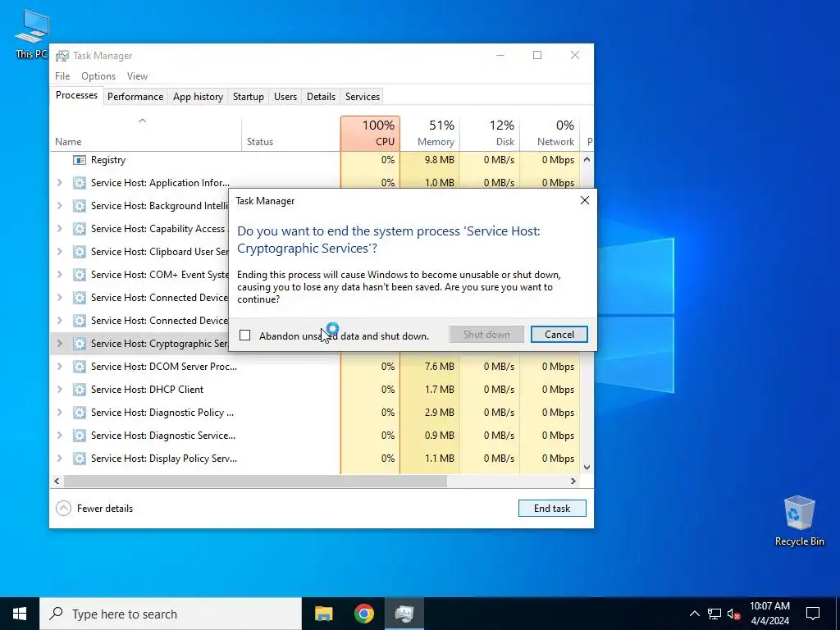
Task: Expand Service Host: Clipboard User Service row
Action: pyautogui.click(x=59, y=252)
